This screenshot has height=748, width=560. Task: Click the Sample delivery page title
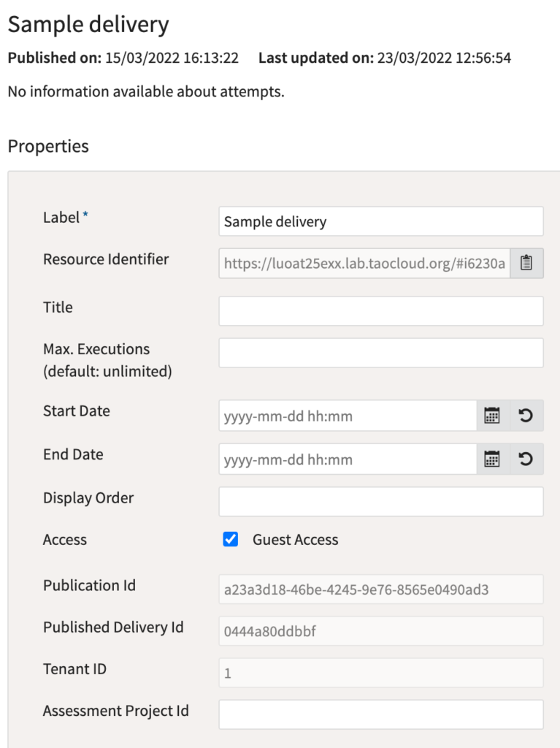[88, 24]
